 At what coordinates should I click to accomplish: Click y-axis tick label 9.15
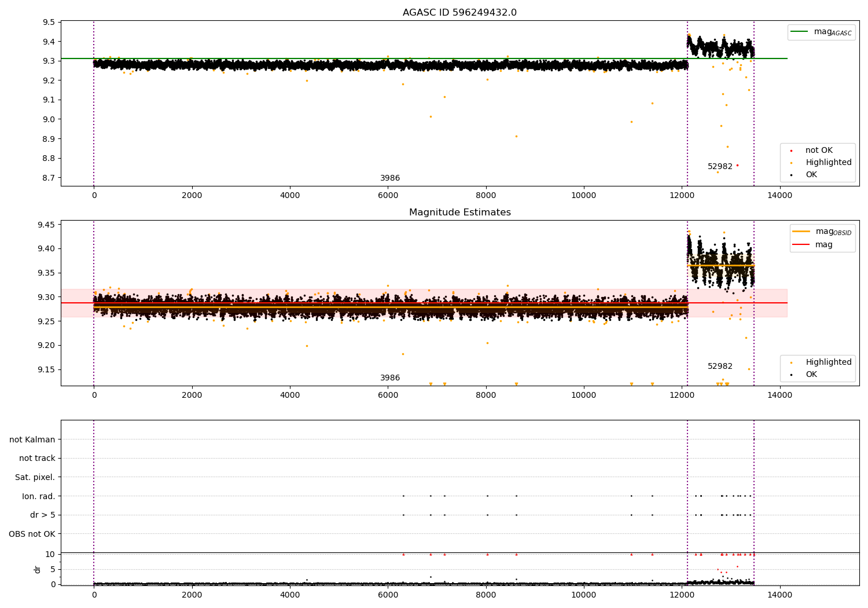tap(46, 369)
